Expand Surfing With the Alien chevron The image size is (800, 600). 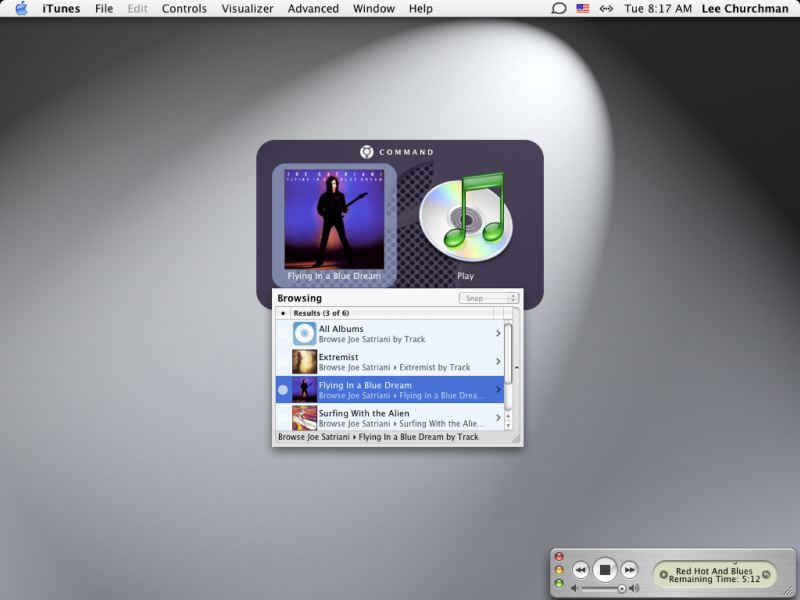(x=498, y=418)
